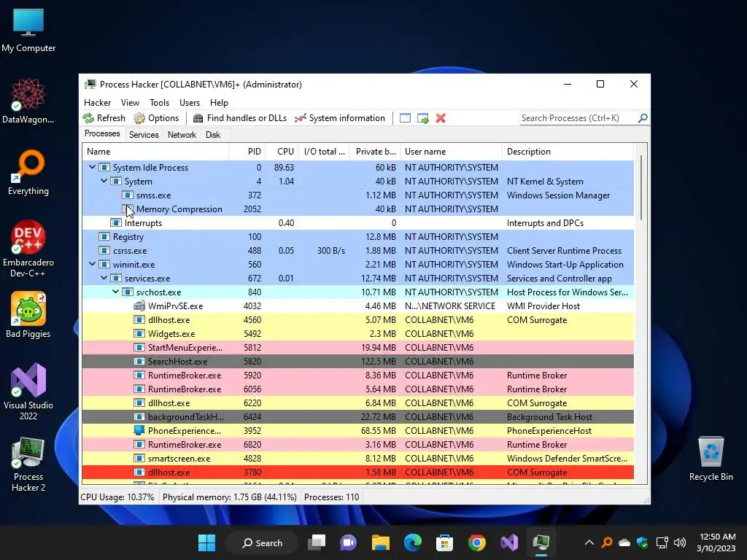Open the Bad Piggies desktop shortcut
The height and width of the screenshot is (560, 747).
click(28, 315)
